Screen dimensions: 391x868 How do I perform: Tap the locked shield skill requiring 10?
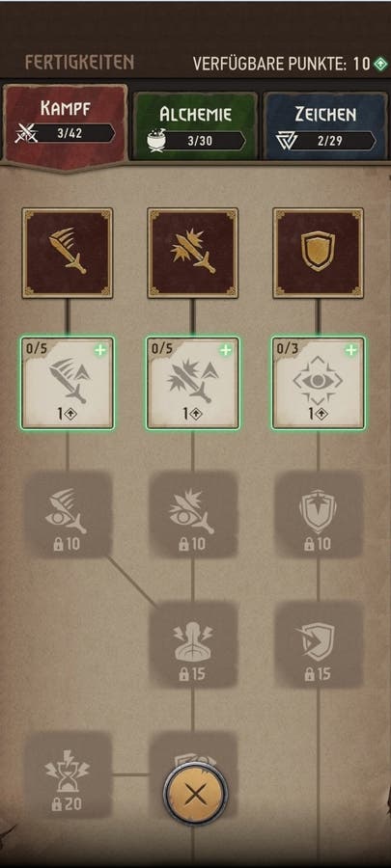point(318,514)
